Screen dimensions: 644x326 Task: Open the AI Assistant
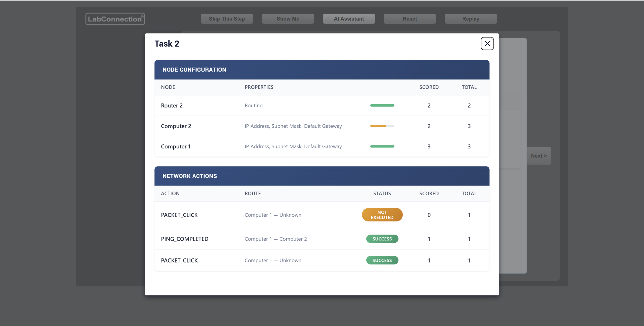349,19
